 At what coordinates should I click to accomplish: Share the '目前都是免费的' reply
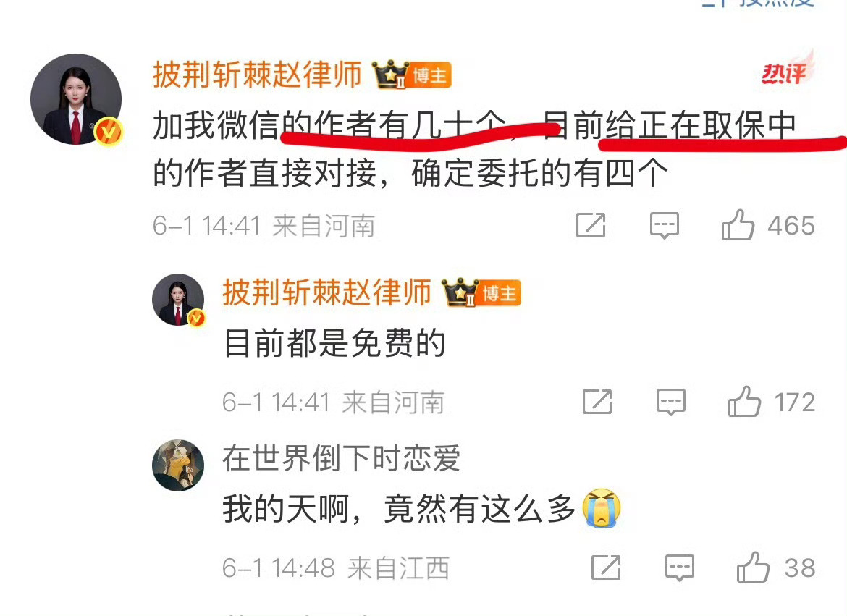click(x=597, y=402)
